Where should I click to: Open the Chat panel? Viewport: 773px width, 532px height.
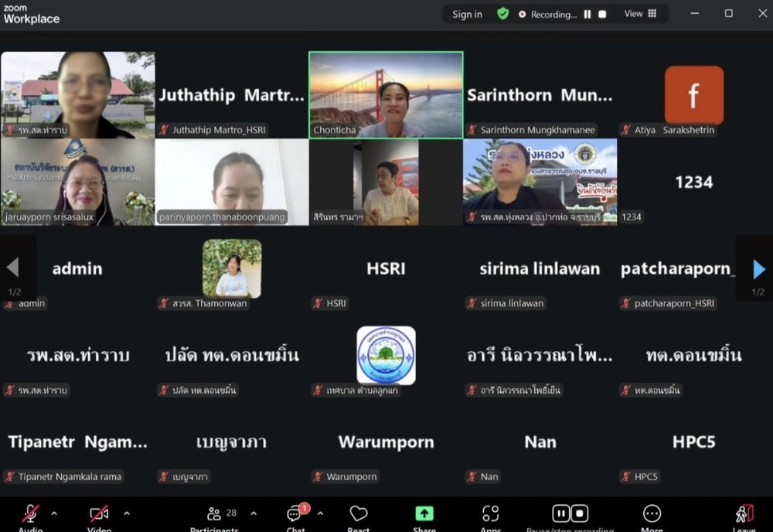click(x=295, y=514)
